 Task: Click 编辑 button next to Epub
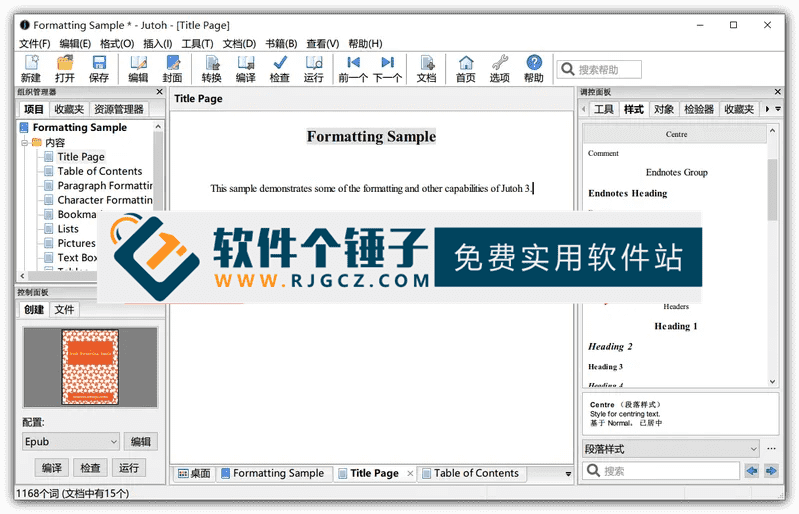pos(141,442)
